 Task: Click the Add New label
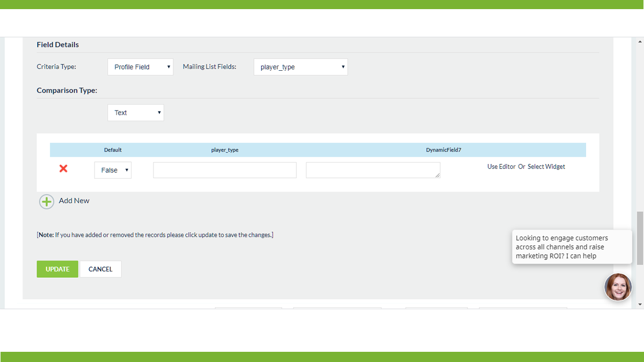click(x=74, y=201)
